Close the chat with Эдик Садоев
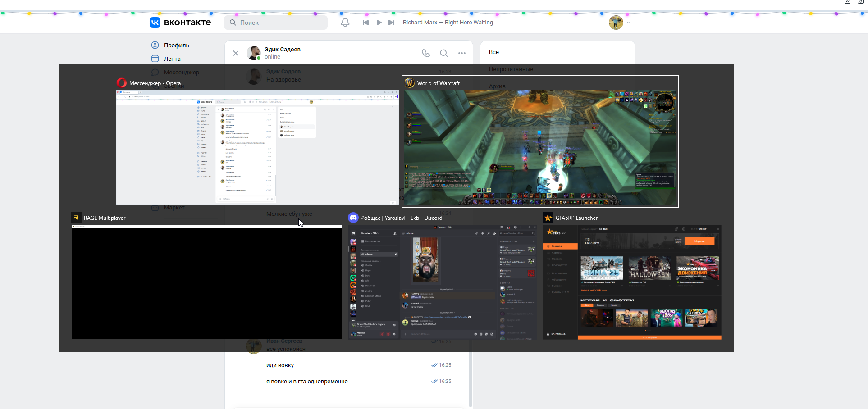This screenshot has width=868, height=409. [x=236, y=53]
